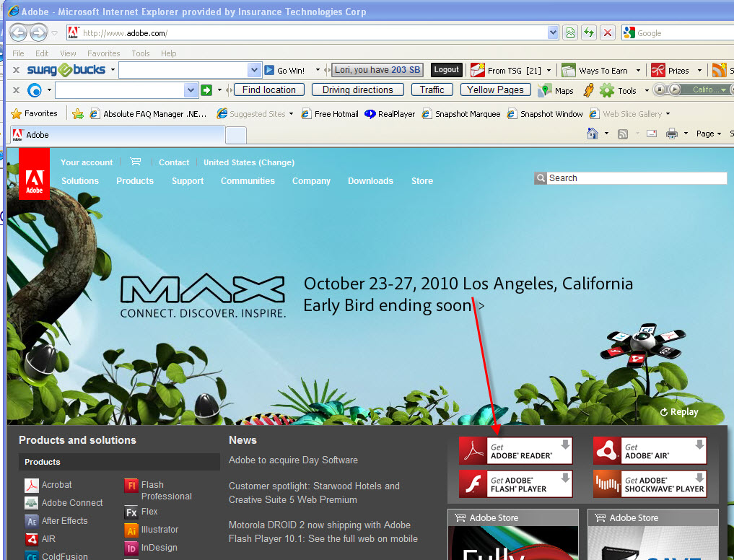The width and height of the screenshot is (734, 560).
Task: Open the From TSG inbox icon
Action: [478, 70]
